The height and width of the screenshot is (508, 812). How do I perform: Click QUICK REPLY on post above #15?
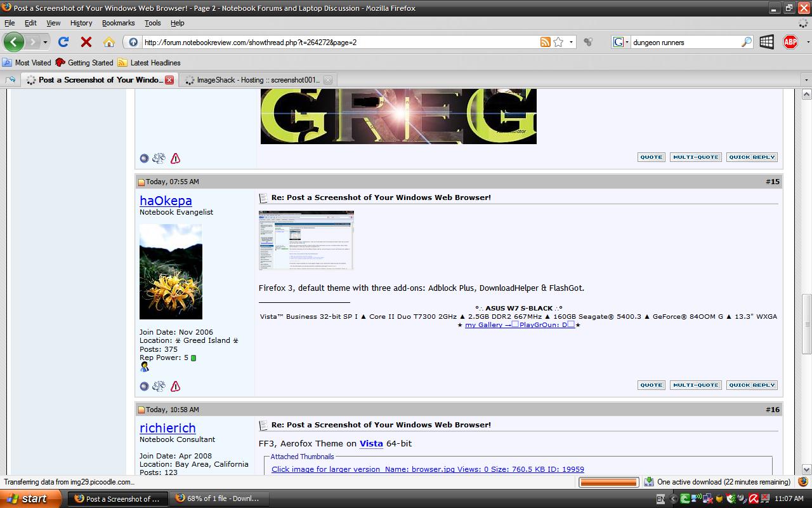point(752,157)
